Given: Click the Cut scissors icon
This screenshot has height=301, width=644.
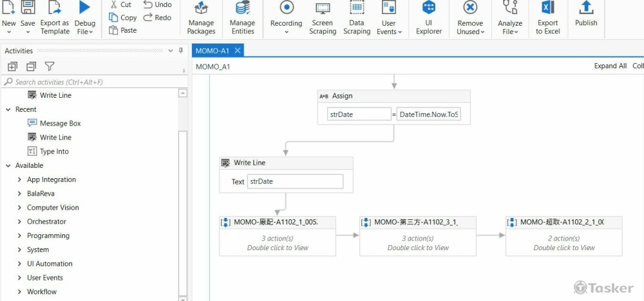Looking at the screenshot, I should click(x=114, y=5).
